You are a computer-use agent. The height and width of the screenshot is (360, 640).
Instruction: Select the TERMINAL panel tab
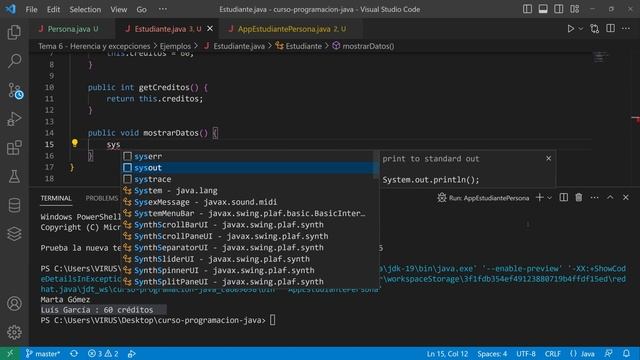[56, 198]
